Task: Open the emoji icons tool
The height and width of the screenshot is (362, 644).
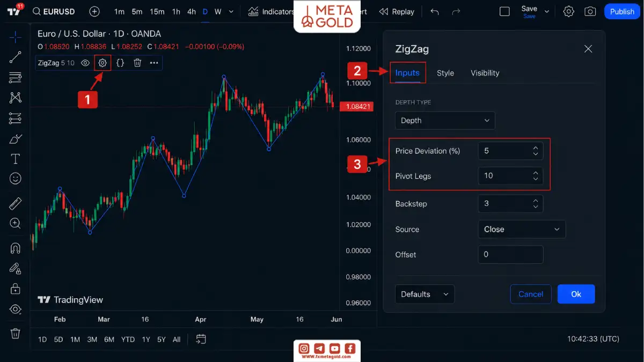Action: pyautogui.click(x=16, y=178)
